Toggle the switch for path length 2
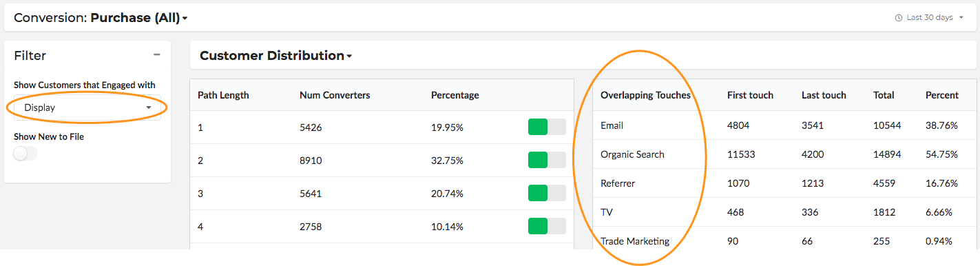Screen dimensions: 980x266 pos(547,161)
